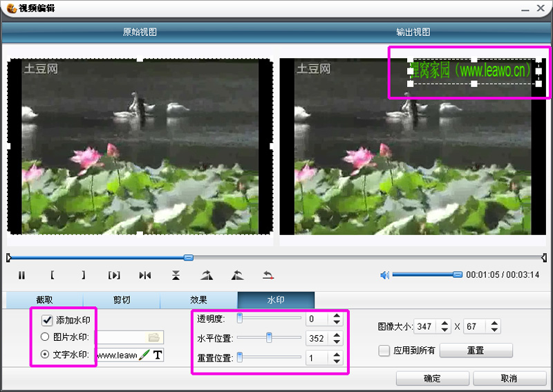This screenshot has width=553, height=392.
Task: Confirm with the 确定 button
Action: [433, 378]
